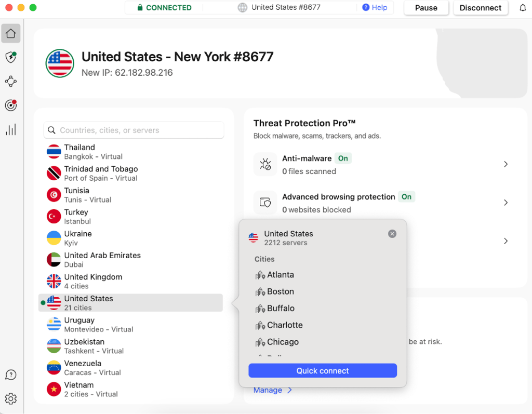Close the United States cities popup
The height and width of the screenshot is (414, 532).
392,234
